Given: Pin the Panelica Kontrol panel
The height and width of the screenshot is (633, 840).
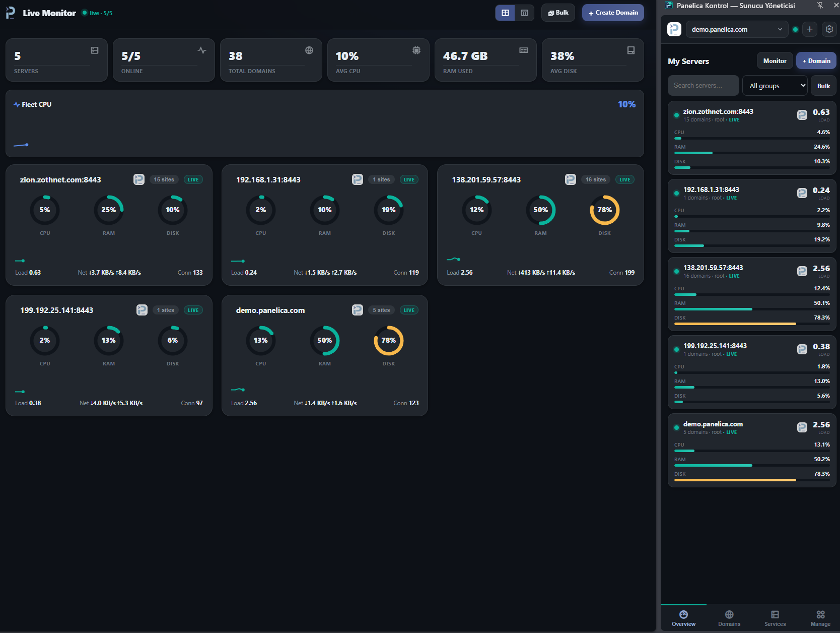Looking at the screenshot, I should click(820, 6).
